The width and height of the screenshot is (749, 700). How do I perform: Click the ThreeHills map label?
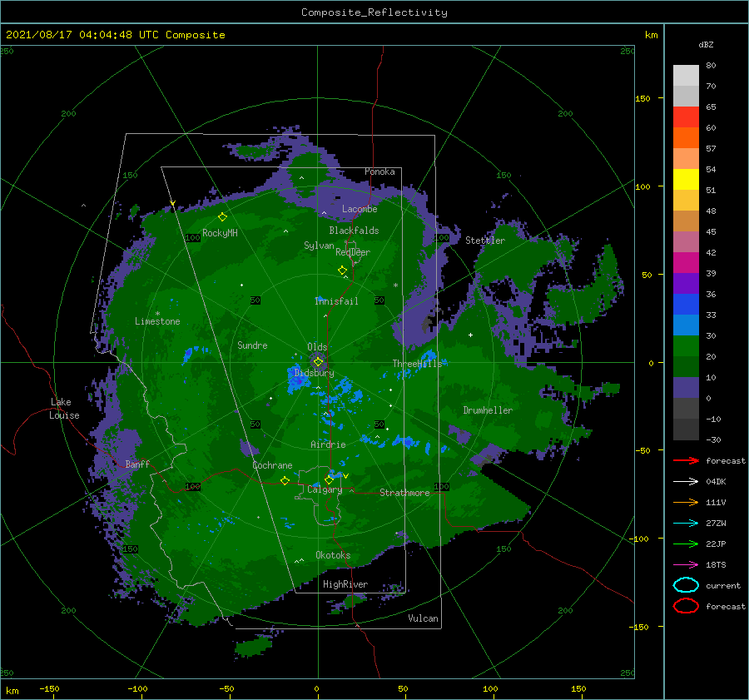point(417,364)
